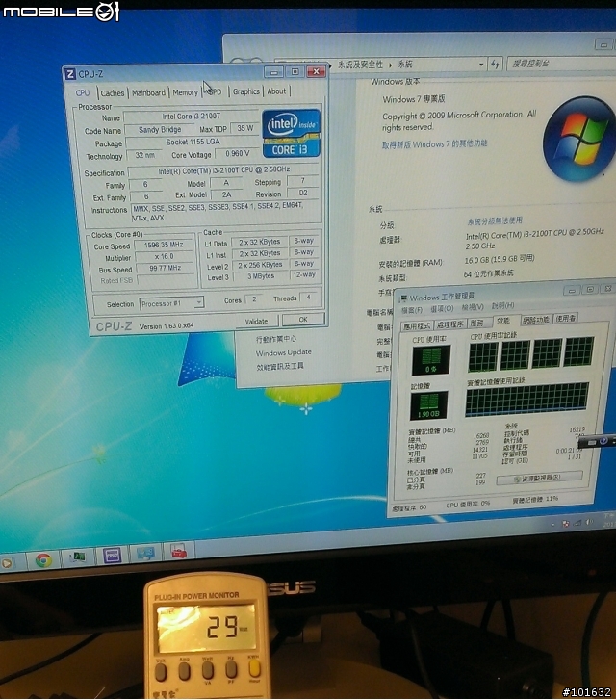Switch to the 網路功能 tab in Task Manager

tap(536, 320)
